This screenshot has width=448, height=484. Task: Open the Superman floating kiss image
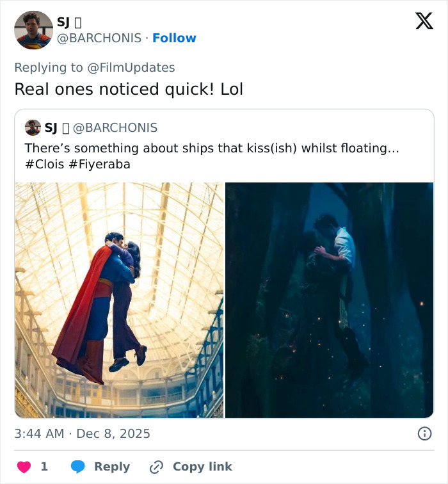tap(120, 300)
